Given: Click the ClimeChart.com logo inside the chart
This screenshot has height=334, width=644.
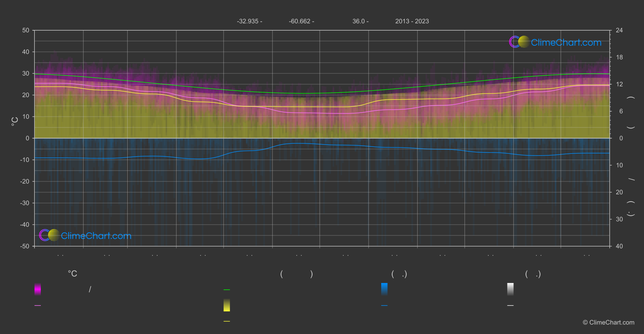Looking at the screenshot, I should (85, 235).
